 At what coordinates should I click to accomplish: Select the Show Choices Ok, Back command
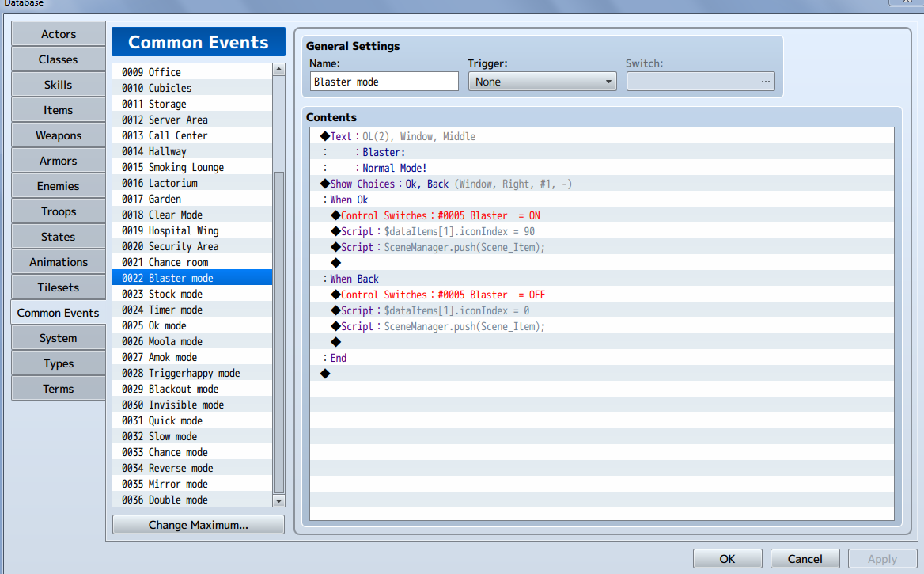click(x=602, y=184)
